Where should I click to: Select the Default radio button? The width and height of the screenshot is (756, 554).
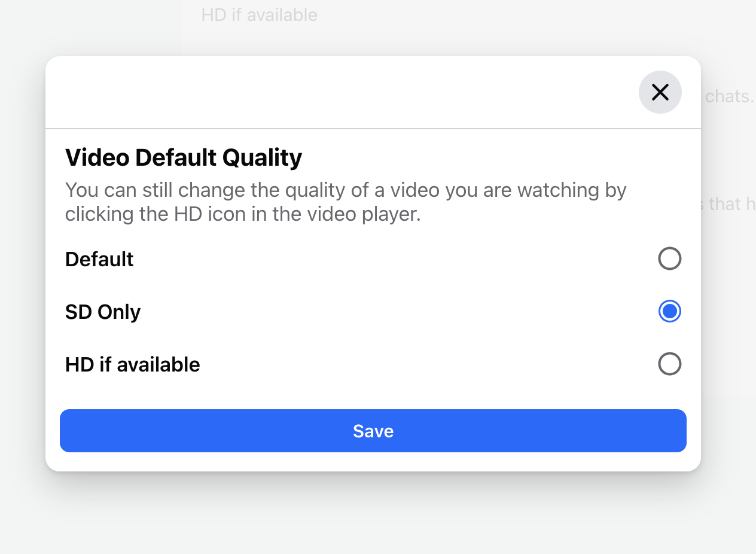(x=669, y=258)
